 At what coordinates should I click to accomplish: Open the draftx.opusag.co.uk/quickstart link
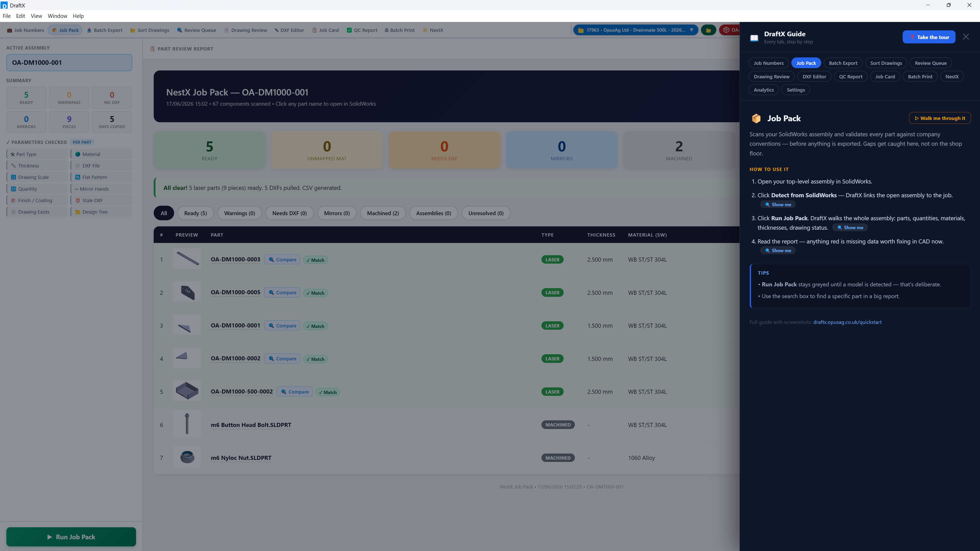pyautogui.click(x=847, y=322)
